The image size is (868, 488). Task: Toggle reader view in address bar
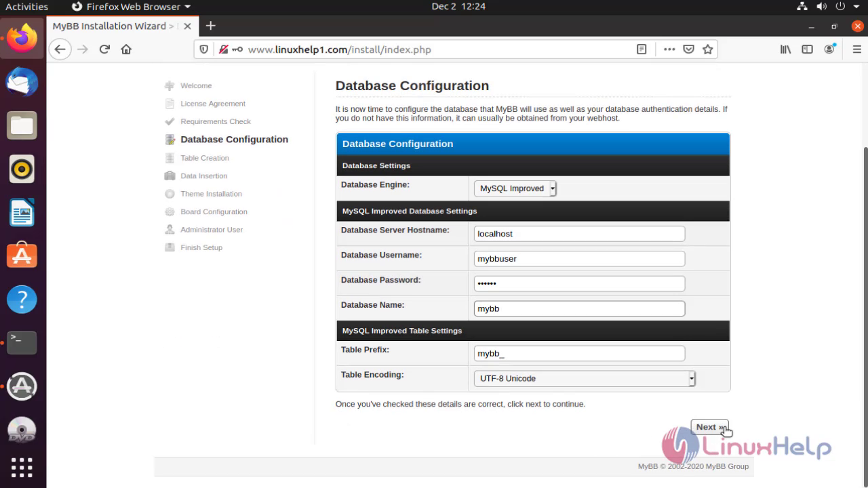tap(642, 49)
